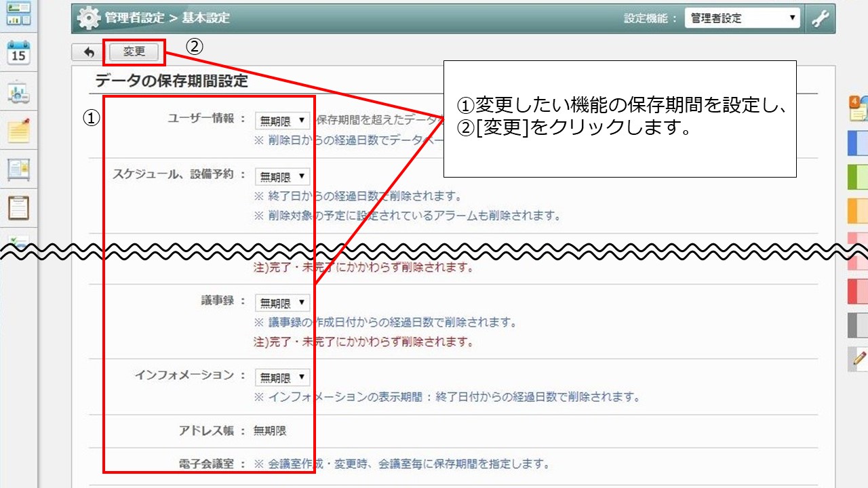The height and width of the screenshot is (488, 868).
Task: Click the 基本設定 breadcrumb text in header
Action: pyautogui.click(x=205, y=18)
